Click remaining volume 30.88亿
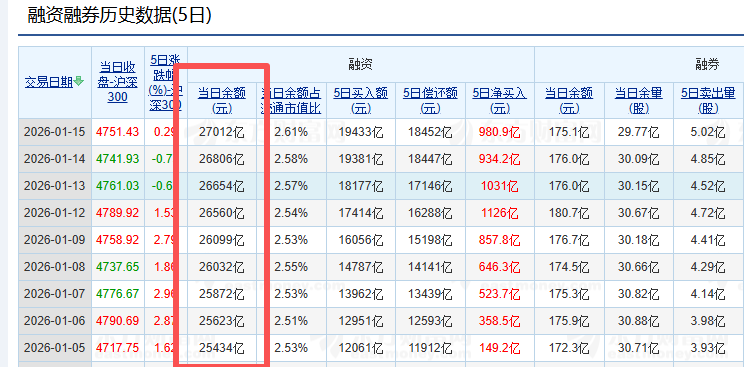This screenshot has height=367, width=744. [x=639, y=321]
